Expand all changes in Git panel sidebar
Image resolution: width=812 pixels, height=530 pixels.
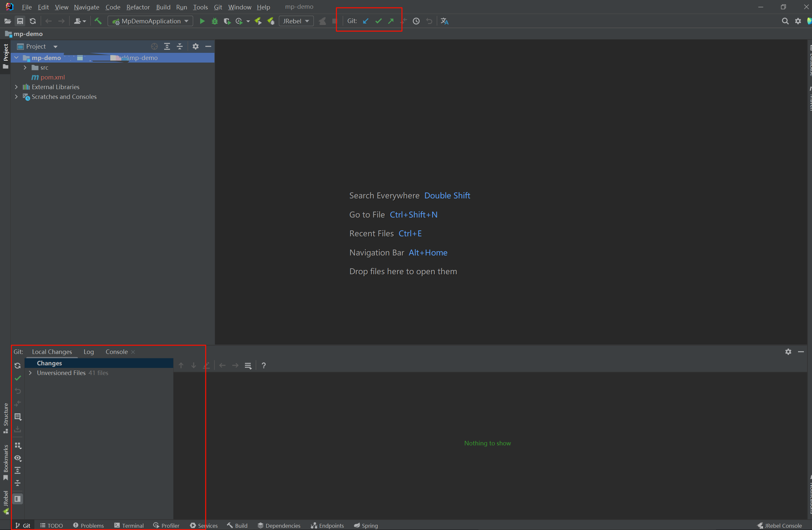pos(18,470)
